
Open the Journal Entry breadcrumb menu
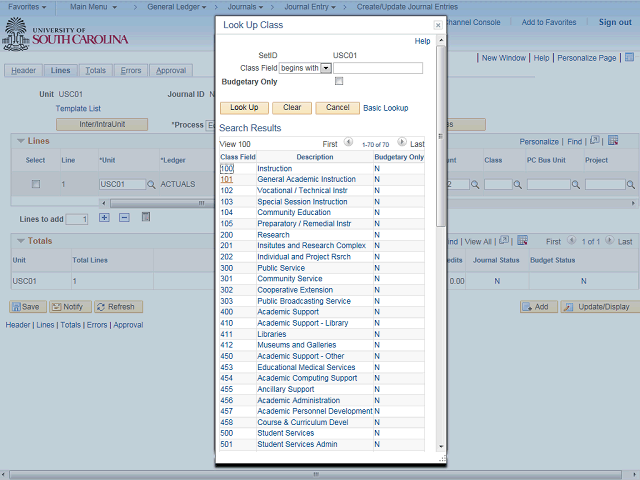coord(310,7)
